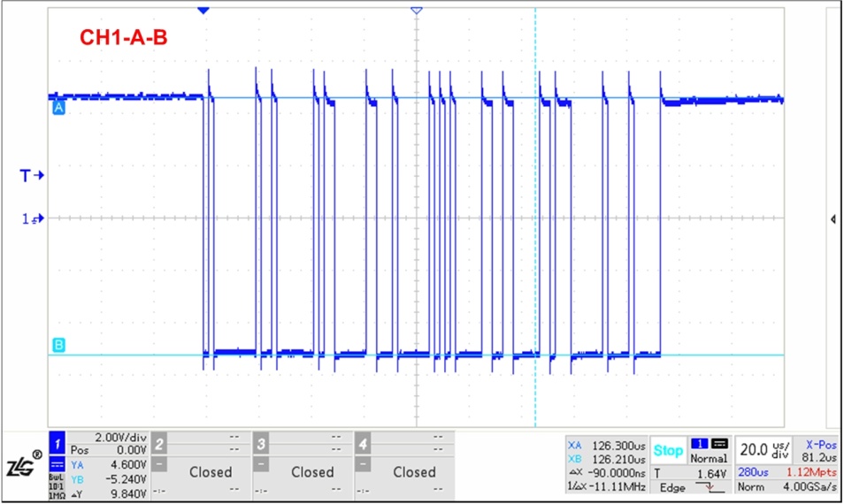Click the channel 3 number badge
This screenshot has height=504, width=844.
point(260,441)
